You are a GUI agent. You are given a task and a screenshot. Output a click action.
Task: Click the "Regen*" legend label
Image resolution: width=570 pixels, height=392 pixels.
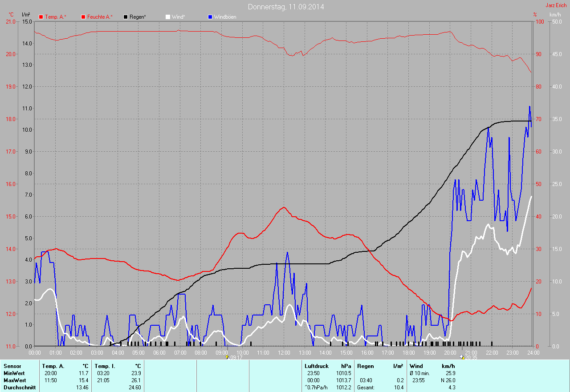(x=138, y=17)
